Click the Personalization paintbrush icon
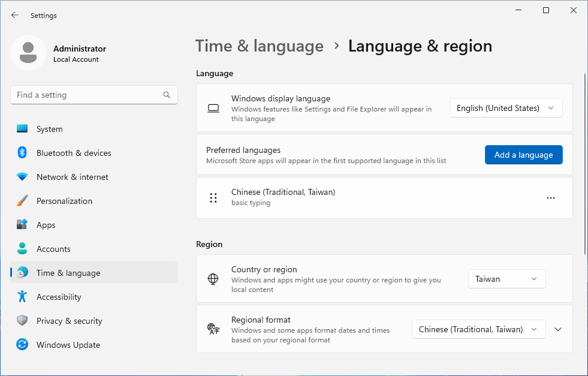 (x=22, y=201)
